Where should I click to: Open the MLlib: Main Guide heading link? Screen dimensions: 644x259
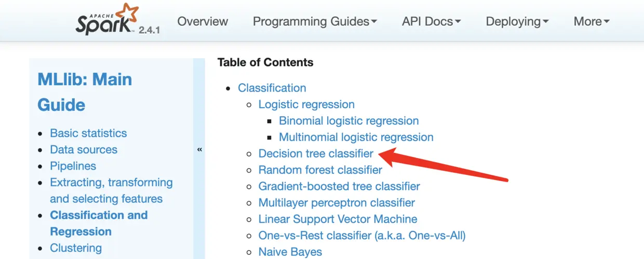(x=85, y=92)
